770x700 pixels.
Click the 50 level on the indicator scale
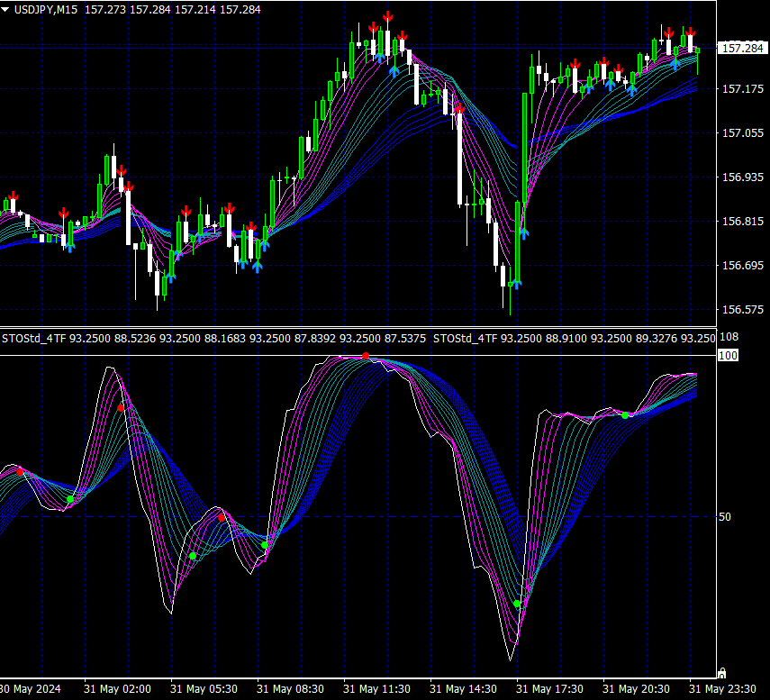pos(727,517)
